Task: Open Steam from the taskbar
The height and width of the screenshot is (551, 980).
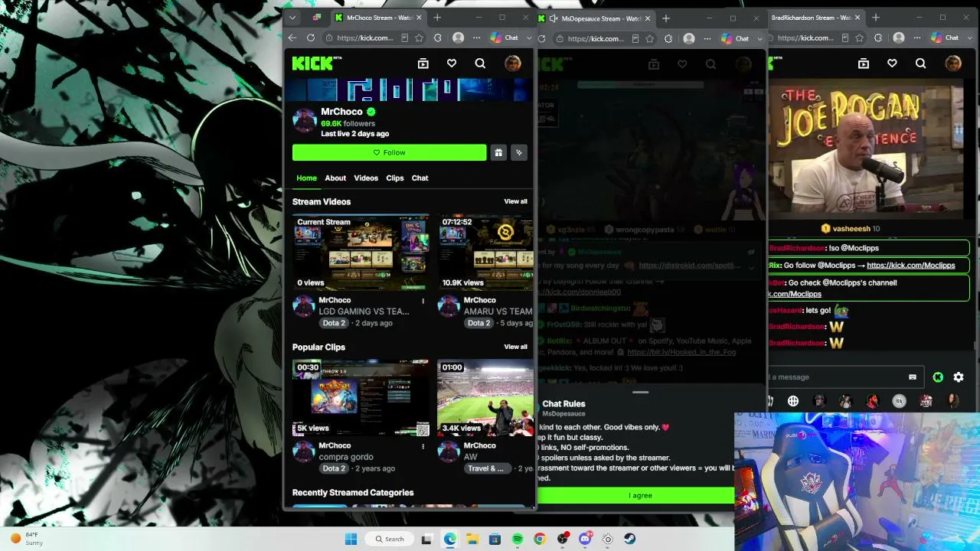Action: coord(630,539)
